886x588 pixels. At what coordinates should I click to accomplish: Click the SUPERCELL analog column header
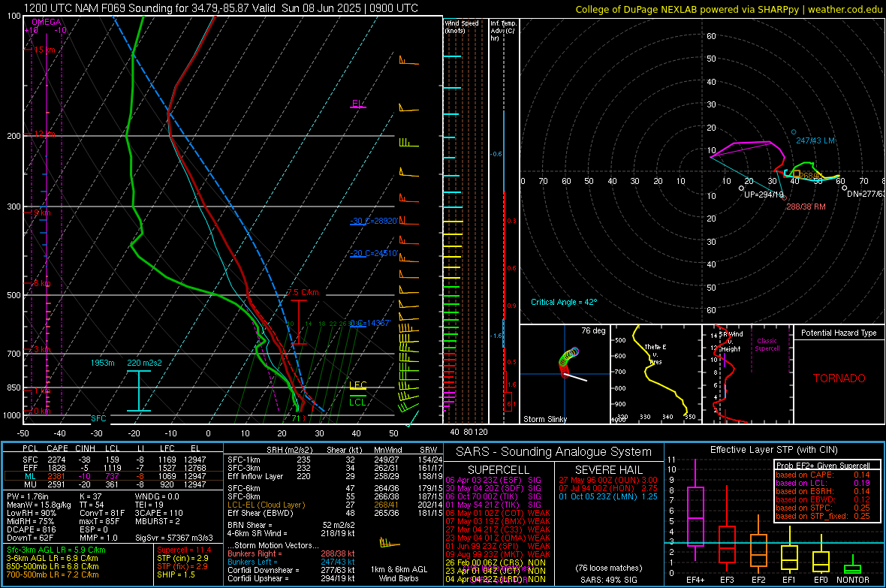(499, 470)
